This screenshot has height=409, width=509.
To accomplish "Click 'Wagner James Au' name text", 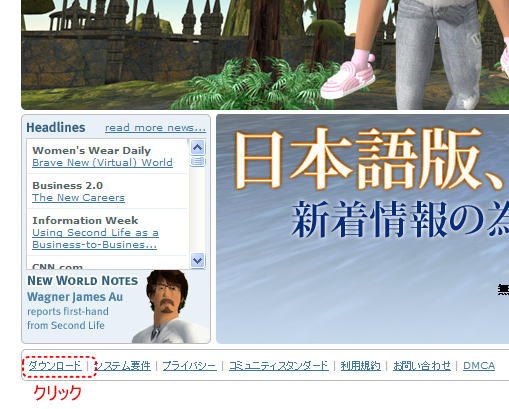I will [75, 297].
